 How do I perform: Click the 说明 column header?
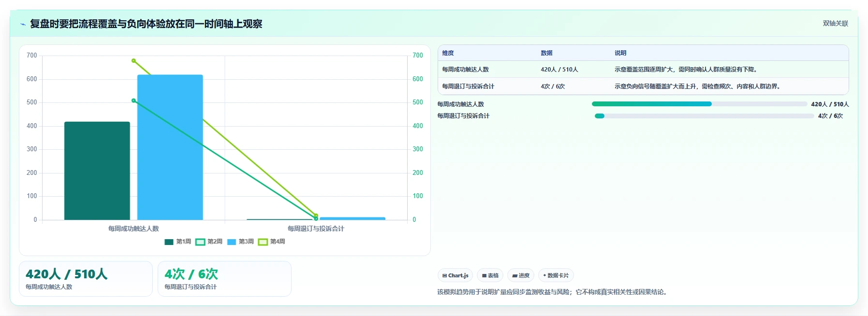[620, 53]
